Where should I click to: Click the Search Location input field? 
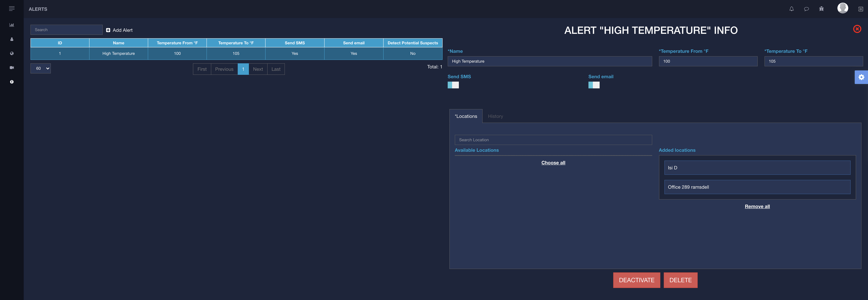tap(553, 140)
